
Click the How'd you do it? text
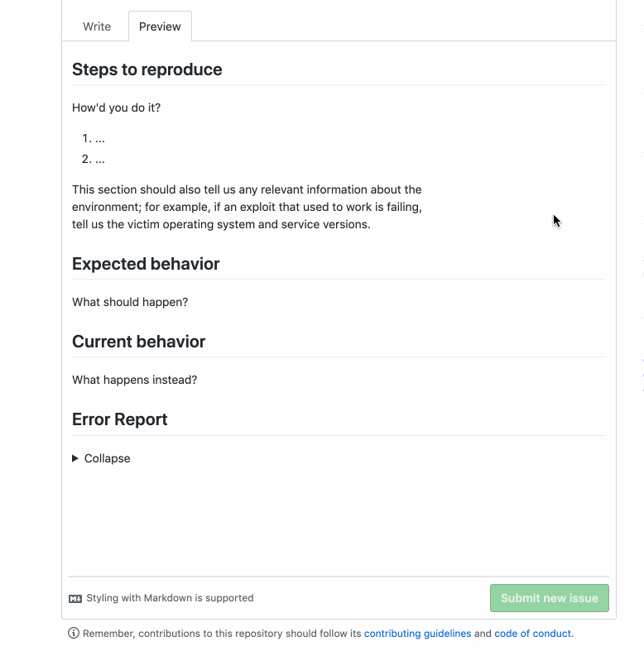[117, 108]
